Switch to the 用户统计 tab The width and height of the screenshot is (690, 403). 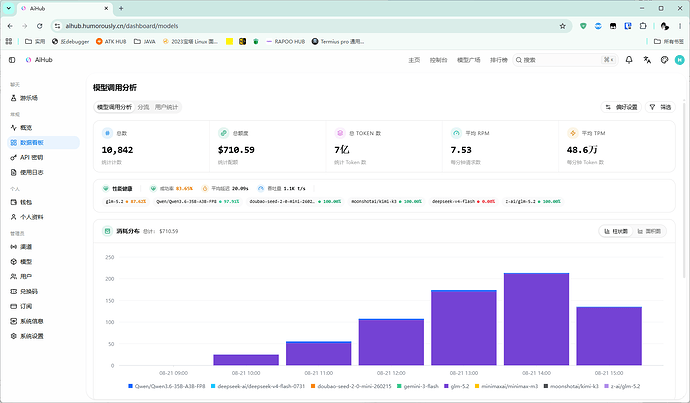[x=166, y=107]
